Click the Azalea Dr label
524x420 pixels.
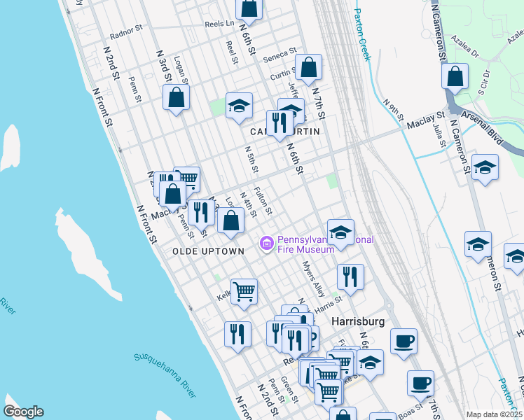(x=465, y=45)
